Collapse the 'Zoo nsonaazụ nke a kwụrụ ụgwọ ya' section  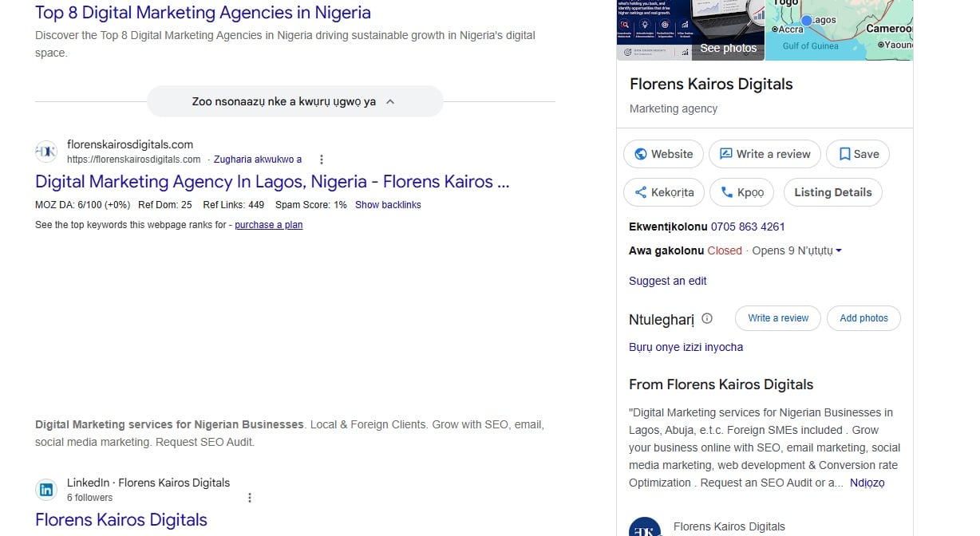[294, 101]
